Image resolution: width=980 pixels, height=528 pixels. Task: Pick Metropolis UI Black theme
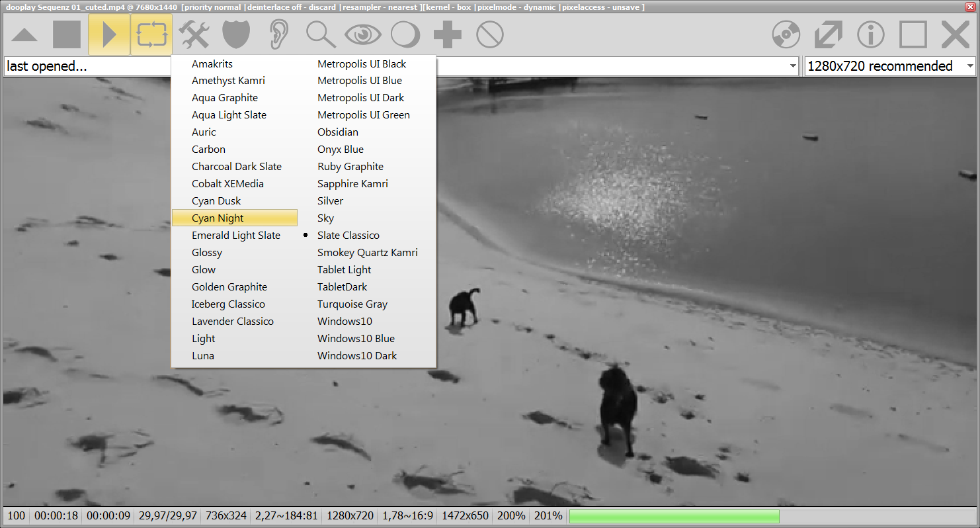pyautogui.click(x=362, y=64)
